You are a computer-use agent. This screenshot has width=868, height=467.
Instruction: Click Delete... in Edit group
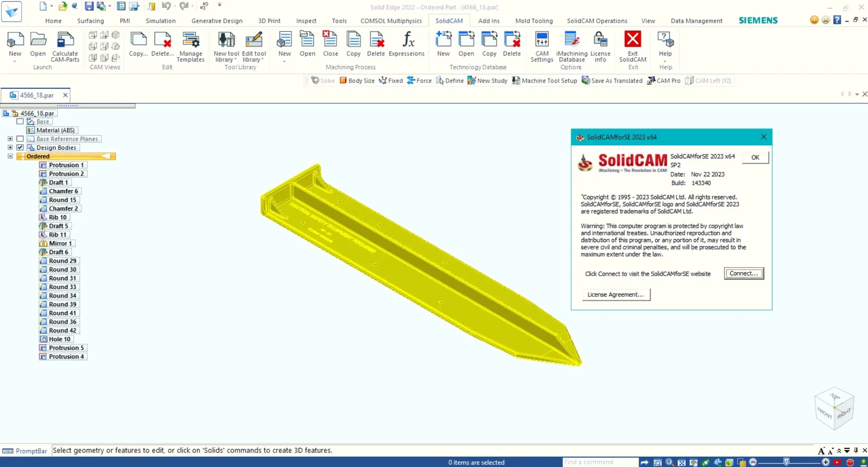[x=162, y=44]
